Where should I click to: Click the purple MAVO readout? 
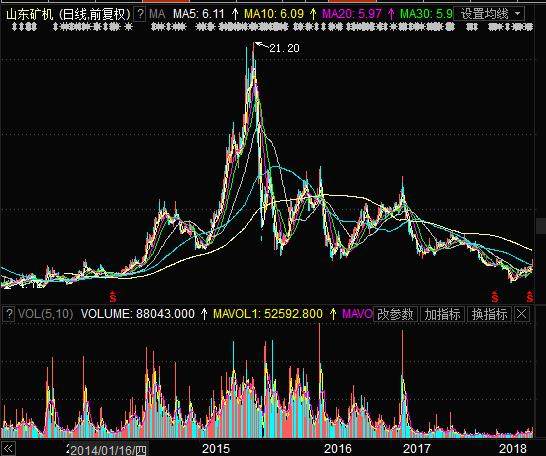pyautogui.click(x=357, y=314)
